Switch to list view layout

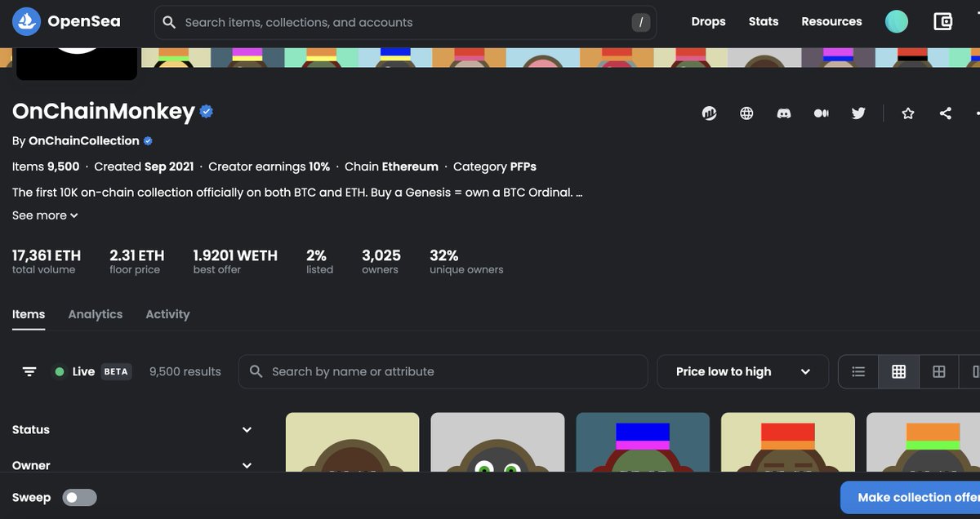[x=858, y=371]
